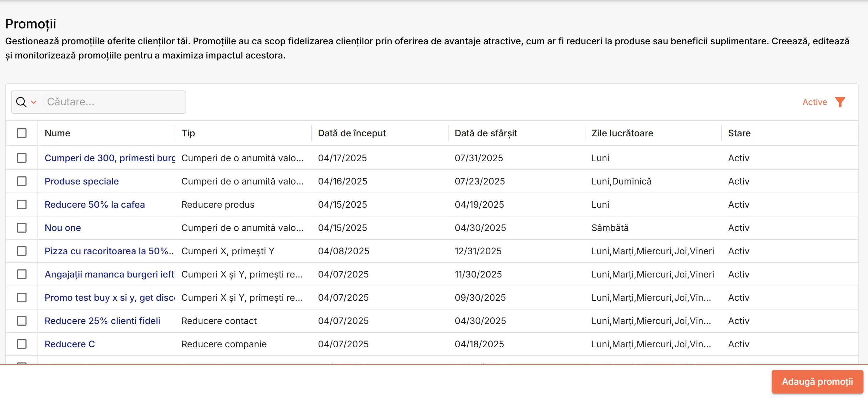
Task: Open the search options dropdown chevron
Action: (x=34, y=102)
